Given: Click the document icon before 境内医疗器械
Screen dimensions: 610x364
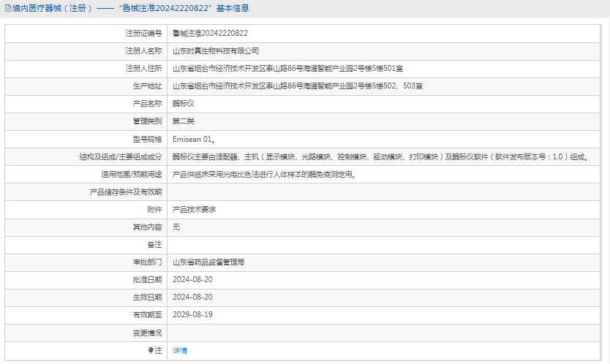Looking at the screenshot, I should pyautogui.click(x=7, y=9).
